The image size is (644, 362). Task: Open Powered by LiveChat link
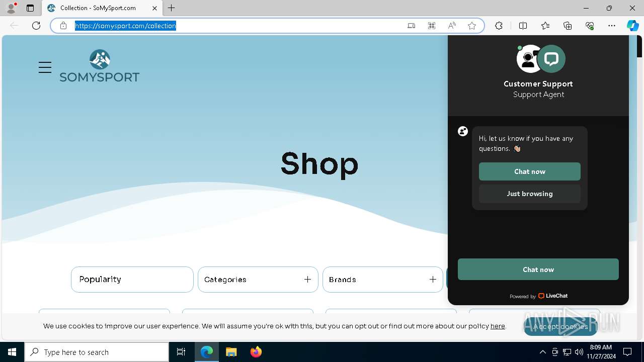538,296
